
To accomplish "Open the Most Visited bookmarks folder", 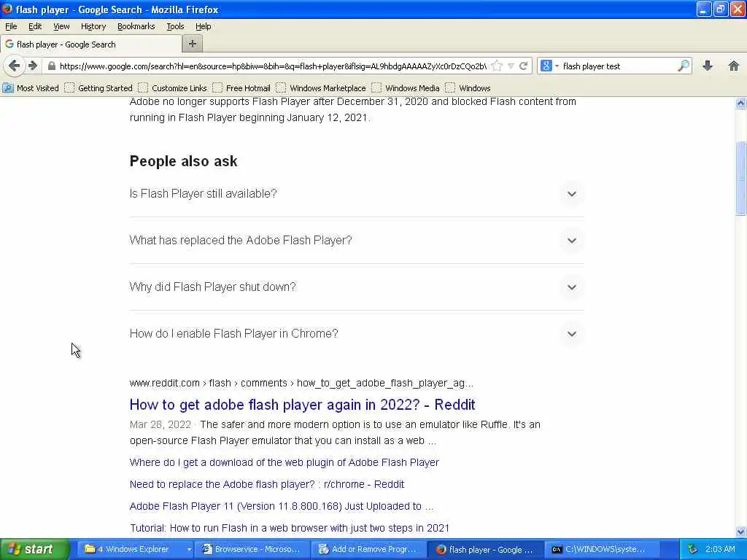I will [x=31, y=88].
